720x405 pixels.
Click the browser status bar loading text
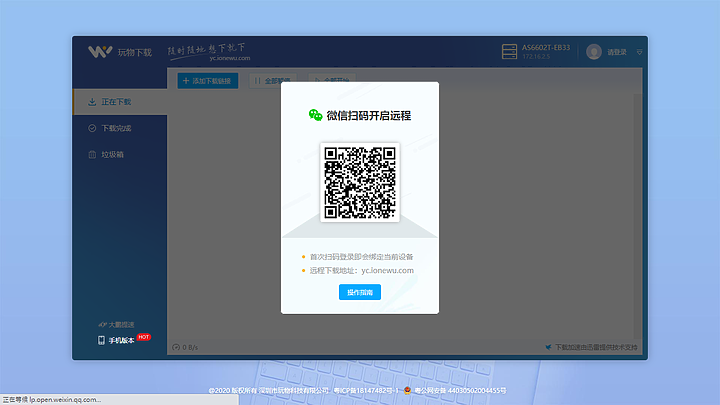[52, 399]
